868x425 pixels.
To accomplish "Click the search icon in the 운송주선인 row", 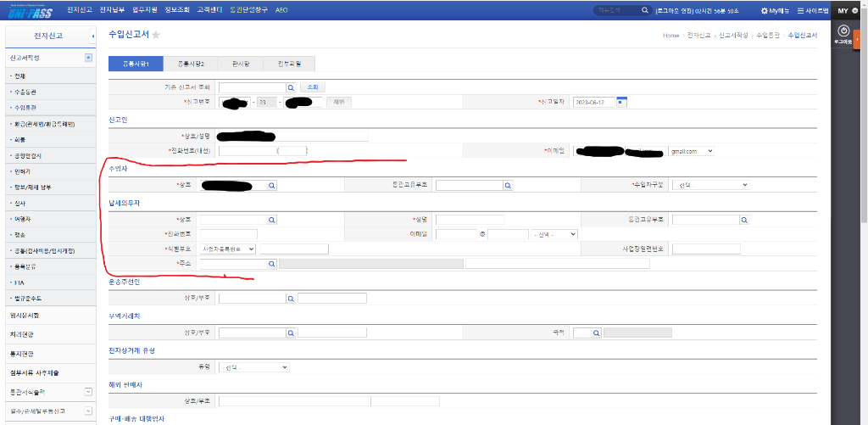I will [x=291, y=299].
